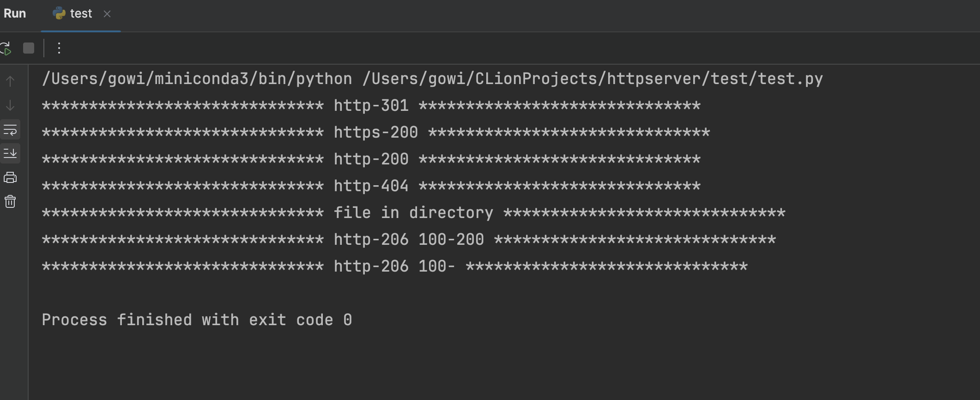Screen dimensions: 980x400
Task: Click the https-200 output line
Action: [375, 133]
